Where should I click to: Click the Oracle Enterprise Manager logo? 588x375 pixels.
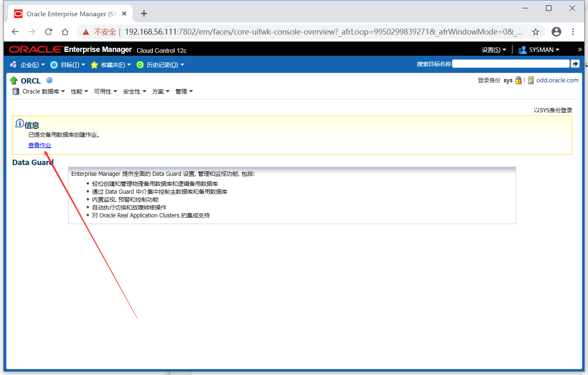(x=70, y=49)
